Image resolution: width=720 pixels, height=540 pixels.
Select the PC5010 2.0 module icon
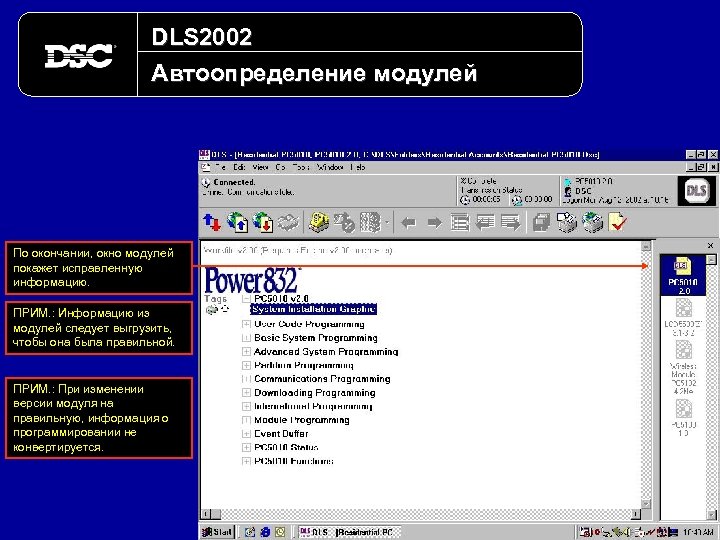[683, 276]
